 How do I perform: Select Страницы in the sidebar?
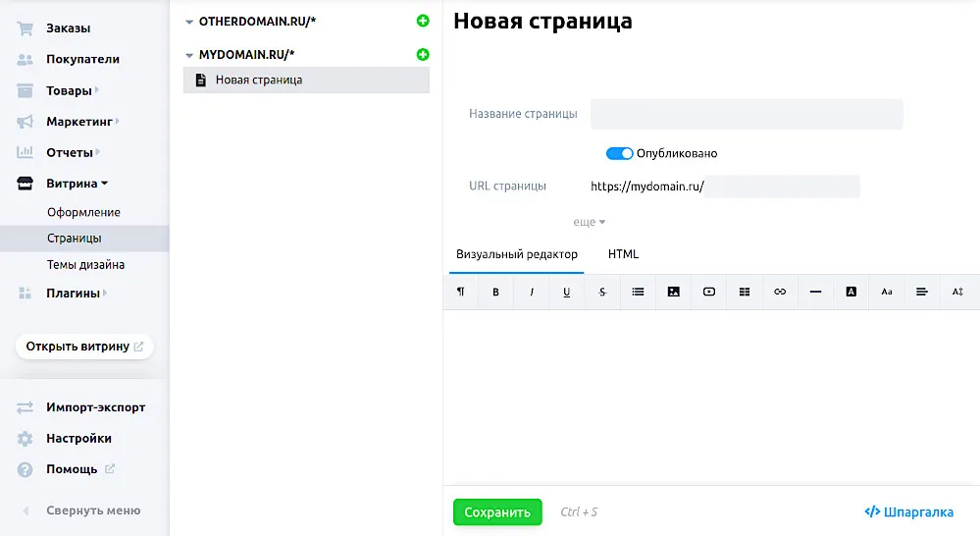[84, 239]
